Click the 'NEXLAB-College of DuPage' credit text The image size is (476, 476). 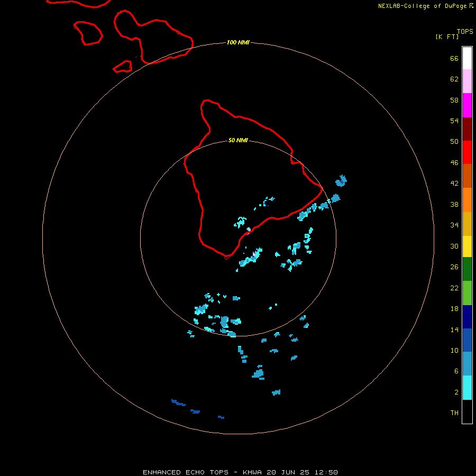423,6
